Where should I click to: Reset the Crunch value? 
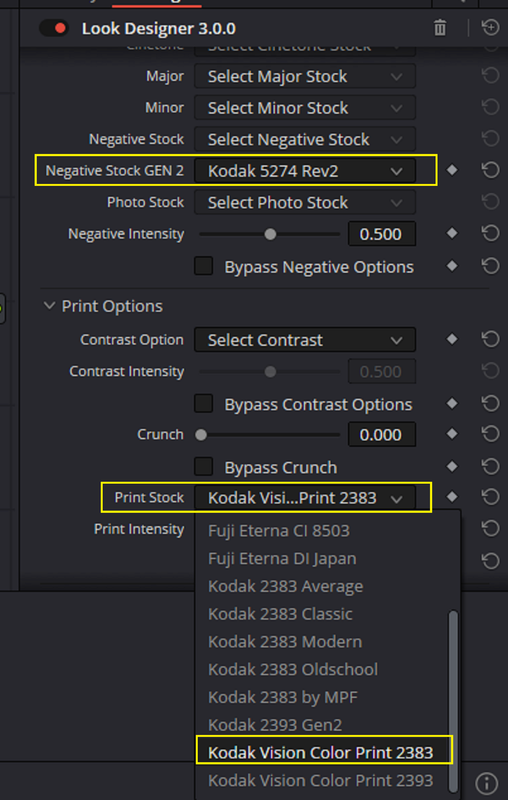coord(490,434)
